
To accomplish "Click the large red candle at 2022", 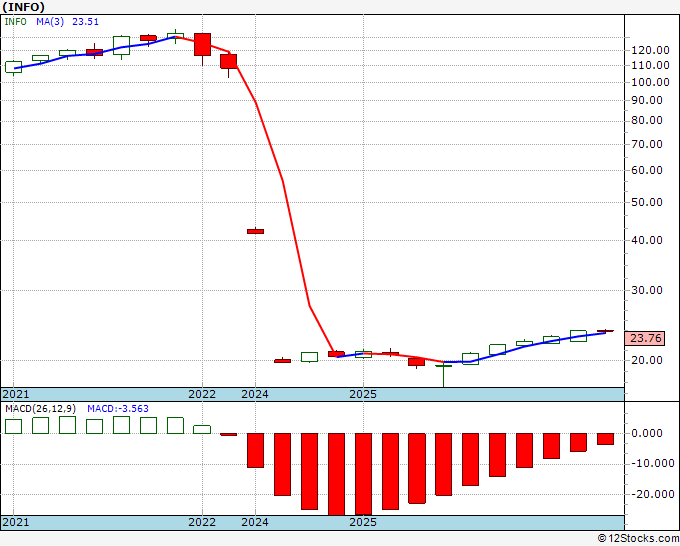I will click(x=203, y=44).
